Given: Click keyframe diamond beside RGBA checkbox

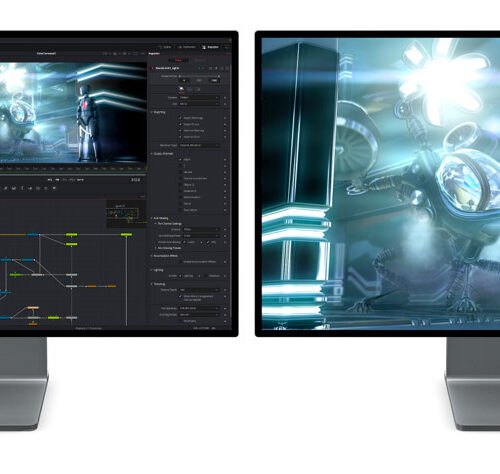Looking at the screenshot, I should click(225, 160).
